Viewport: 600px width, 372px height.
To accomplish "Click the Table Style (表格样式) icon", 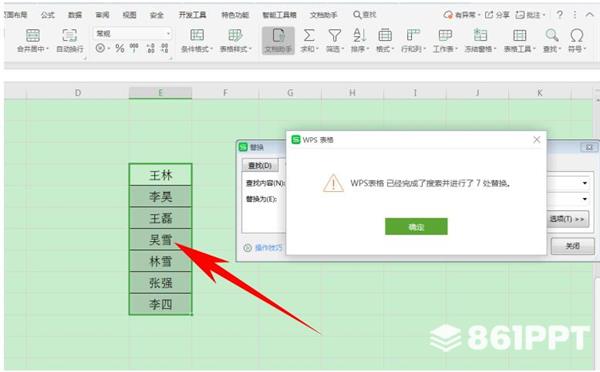I will (x=235, y=35).
